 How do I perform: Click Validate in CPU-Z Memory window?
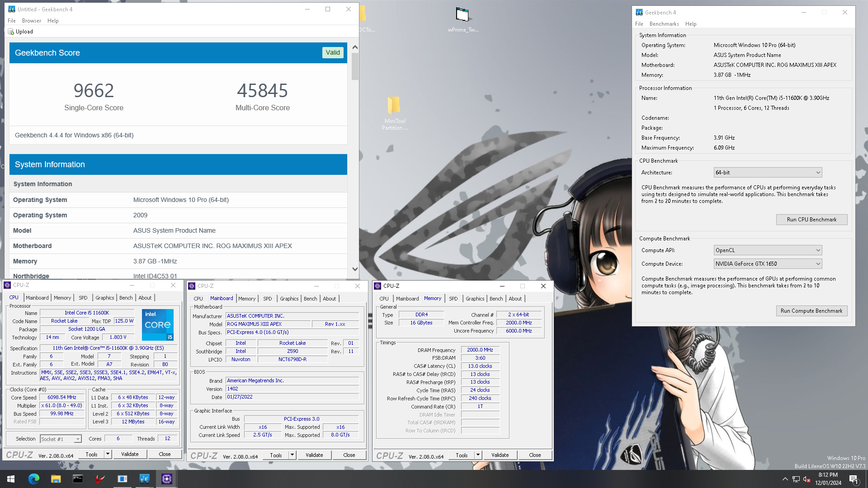500,455
